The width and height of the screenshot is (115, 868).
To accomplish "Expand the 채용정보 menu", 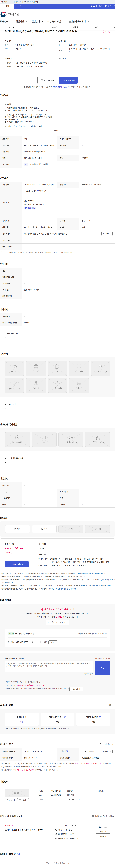I will click(x=6, y=22).
